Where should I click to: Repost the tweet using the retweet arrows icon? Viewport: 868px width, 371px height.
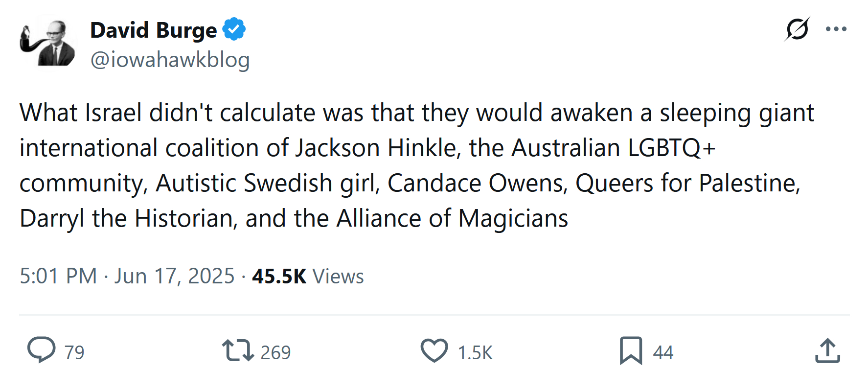point(238,351)
